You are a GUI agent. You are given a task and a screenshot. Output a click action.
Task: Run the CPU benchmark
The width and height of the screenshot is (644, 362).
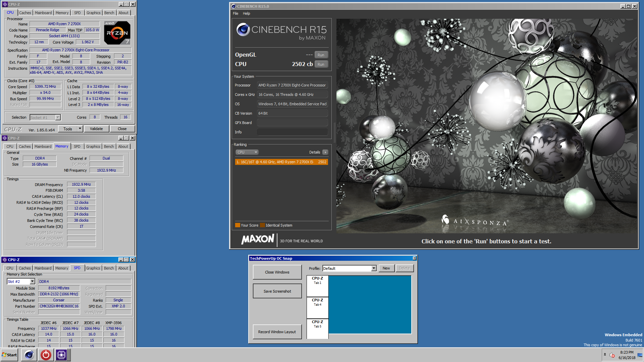point(321,64)
